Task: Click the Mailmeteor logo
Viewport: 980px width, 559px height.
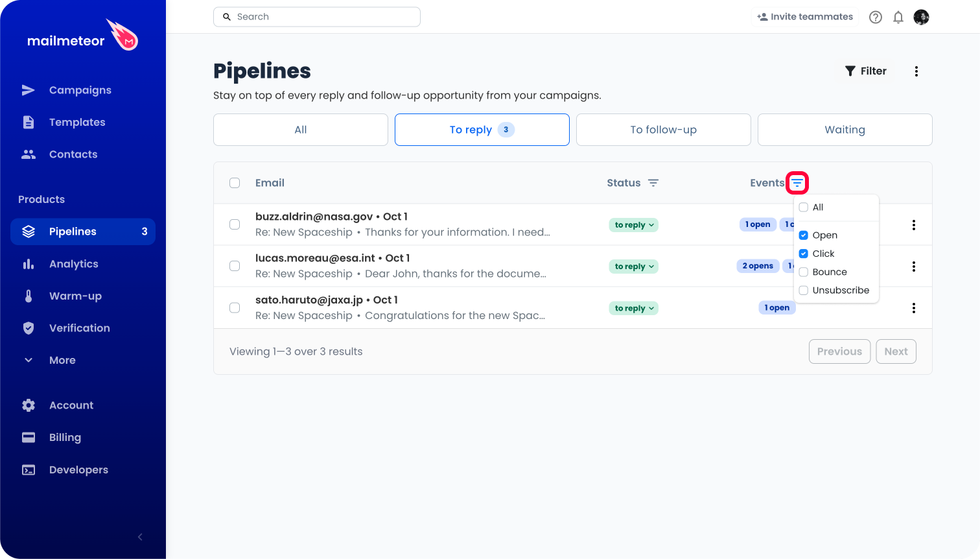Action: [x=82, y=36]
